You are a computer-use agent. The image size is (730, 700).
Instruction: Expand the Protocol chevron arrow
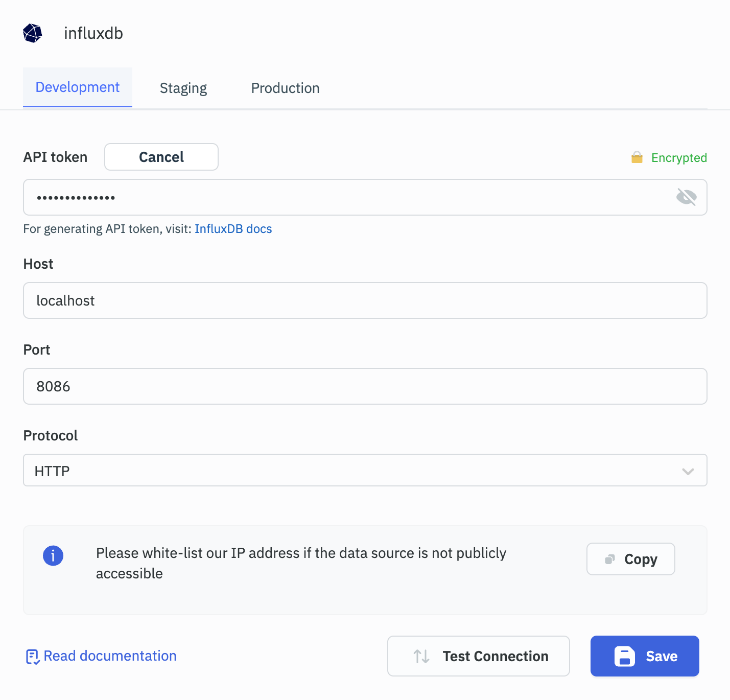pyautogui.click(x=688, y=471)
